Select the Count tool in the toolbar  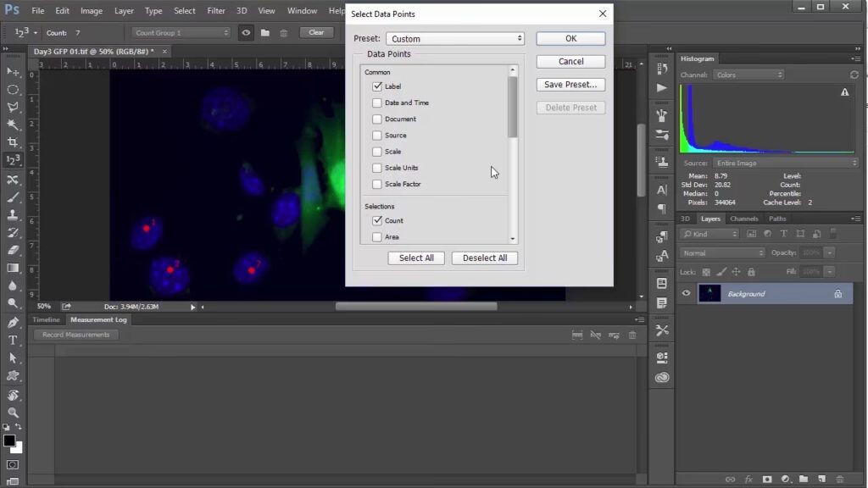pos(13,159)
